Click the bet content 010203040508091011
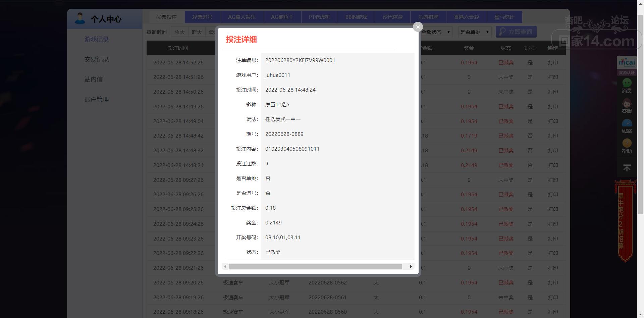 (292, 149)
